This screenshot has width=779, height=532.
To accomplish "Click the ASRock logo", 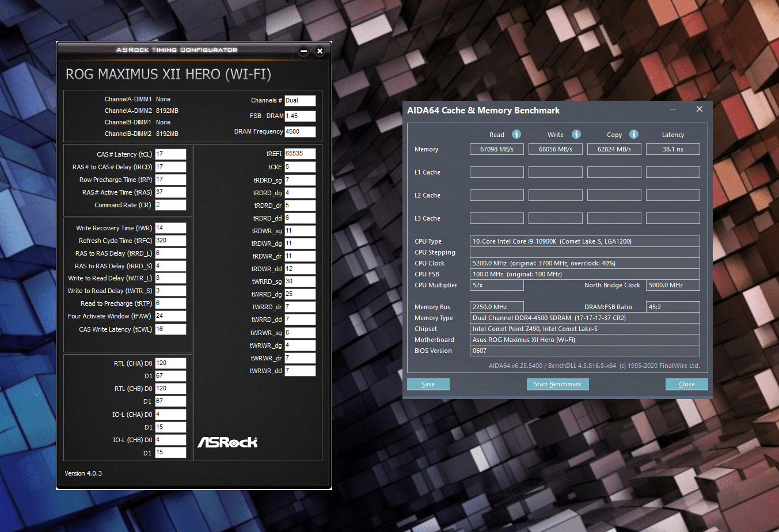I will pos(227,442).
